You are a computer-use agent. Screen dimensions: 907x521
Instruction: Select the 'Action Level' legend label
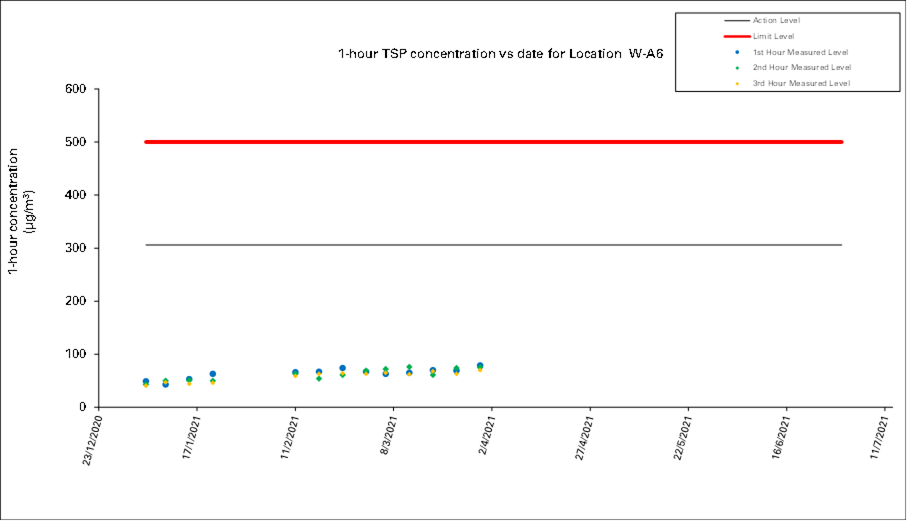tap(775, 20)
